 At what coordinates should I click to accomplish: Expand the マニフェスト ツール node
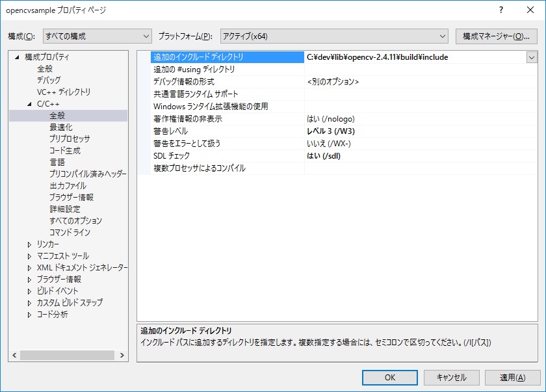click(29, 256)
